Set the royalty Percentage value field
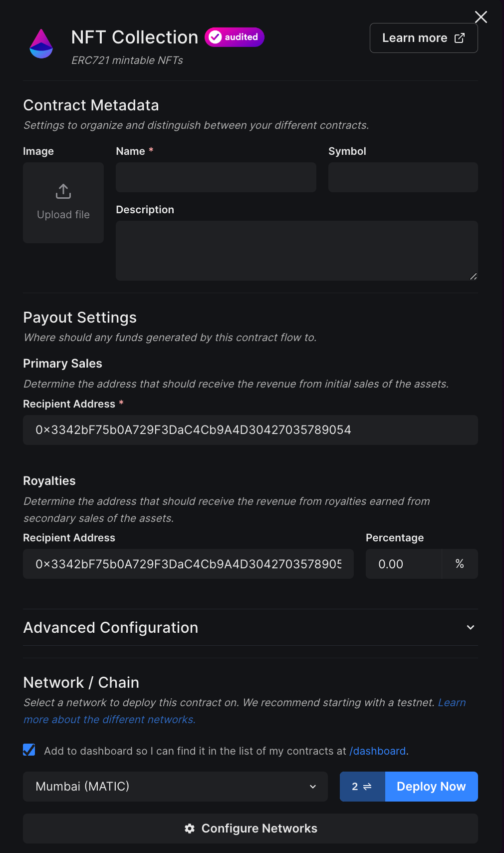The image size is (504, 853). [x=404, y=564]
